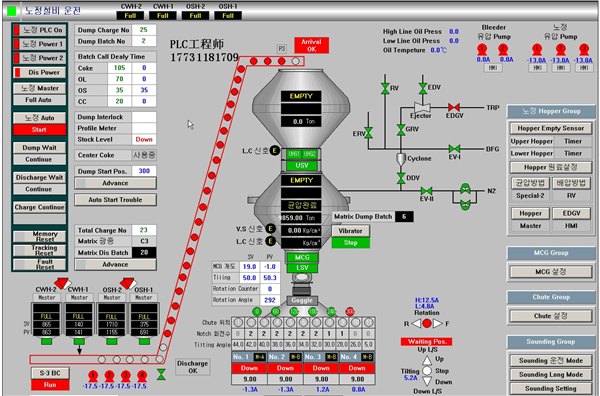Click Fault Reset button

point(40,264)
